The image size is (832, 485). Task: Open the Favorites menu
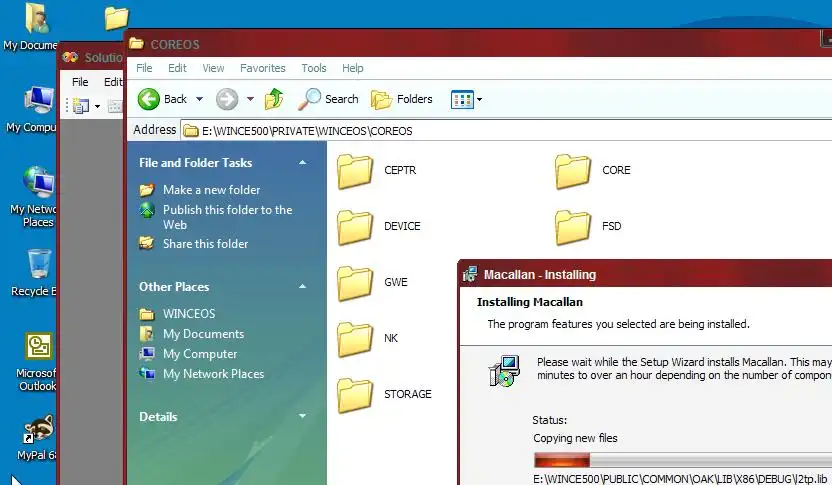pos(263,68)
